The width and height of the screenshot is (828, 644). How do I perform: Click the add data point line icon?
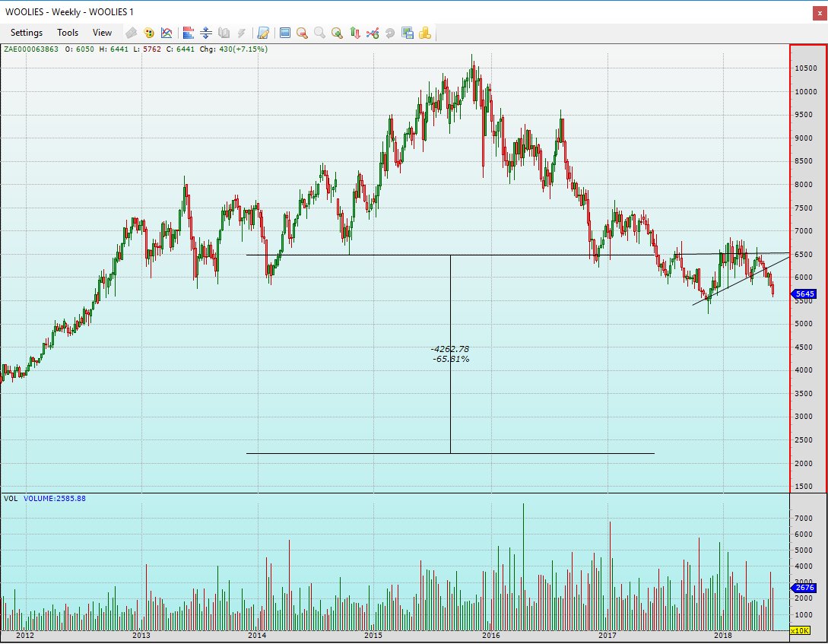(373, 33)
